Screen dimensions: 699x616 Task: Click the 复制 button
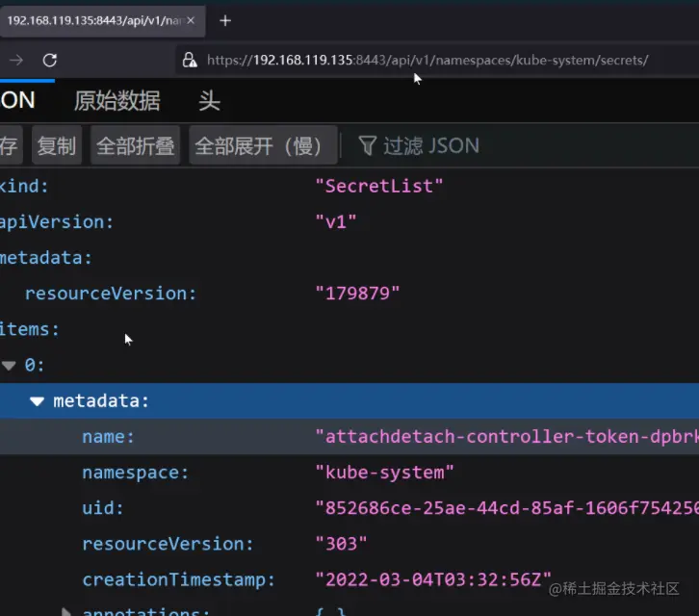(x=57, y=145)
